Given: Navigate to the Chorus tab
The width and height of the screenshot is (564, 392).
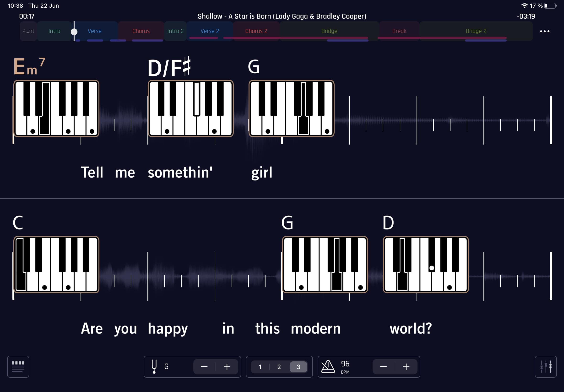Looking at the screenshot, I should 140,31.
